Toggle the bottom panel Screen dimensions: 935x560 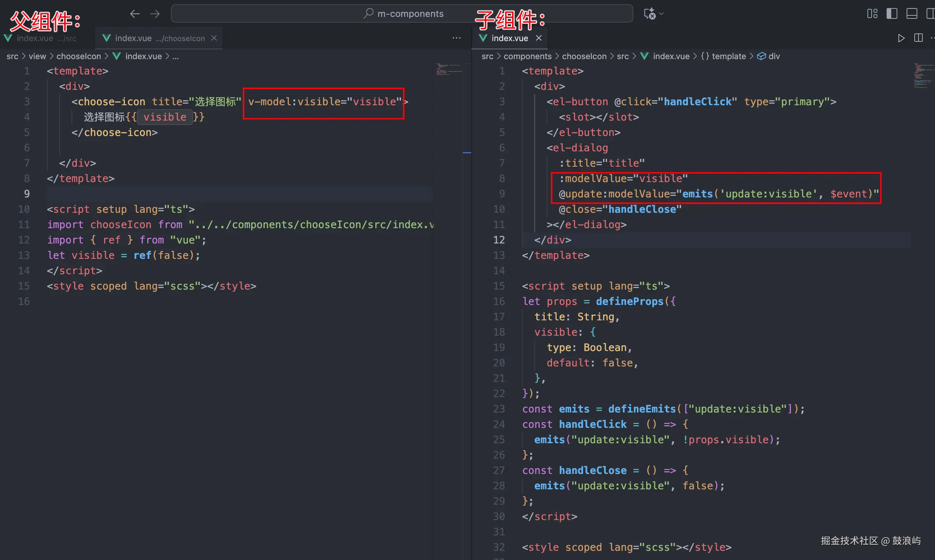pyautogui.click(x=912, y=14)
